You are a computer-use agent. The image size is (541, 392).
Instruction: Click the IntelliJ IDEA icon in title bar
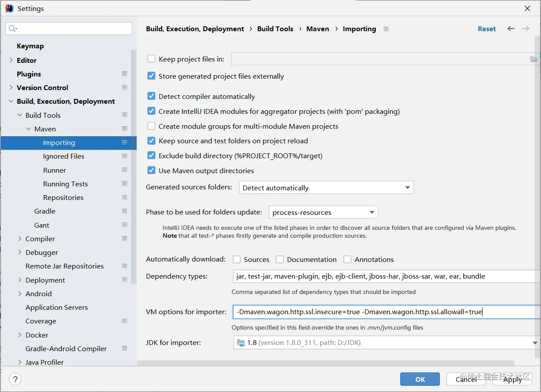coord(9,8)
